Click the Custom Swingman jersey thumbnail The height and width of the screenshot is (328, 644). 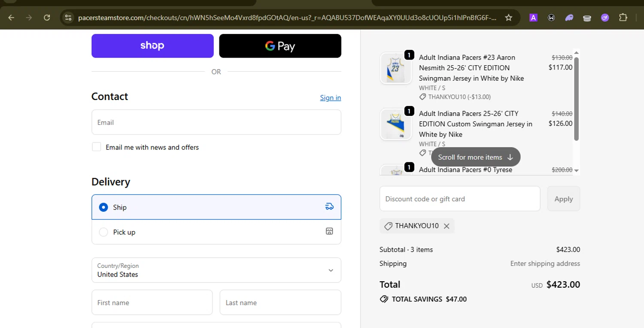point(396,124)
